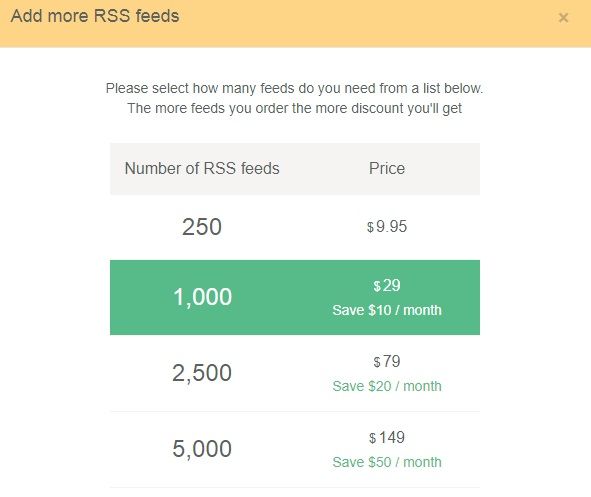
Task: Click the $9.95 price
Action: point(387,226)
